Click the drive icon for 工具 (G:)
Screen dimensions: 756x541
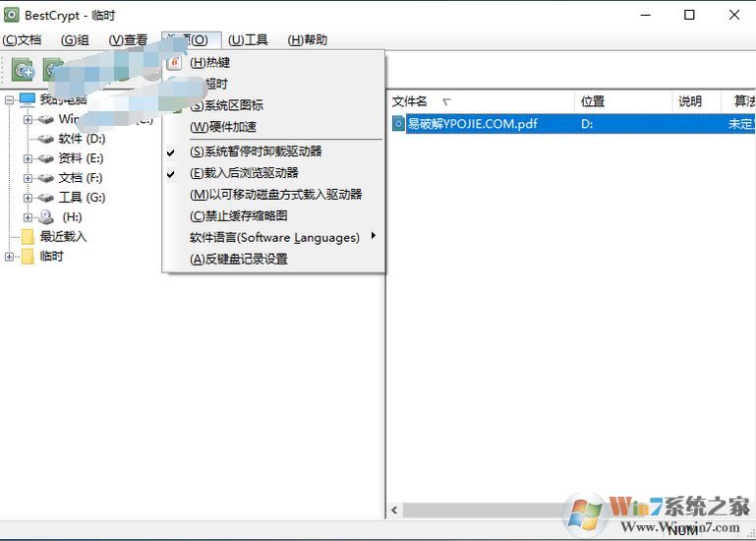tap(46, 198)
